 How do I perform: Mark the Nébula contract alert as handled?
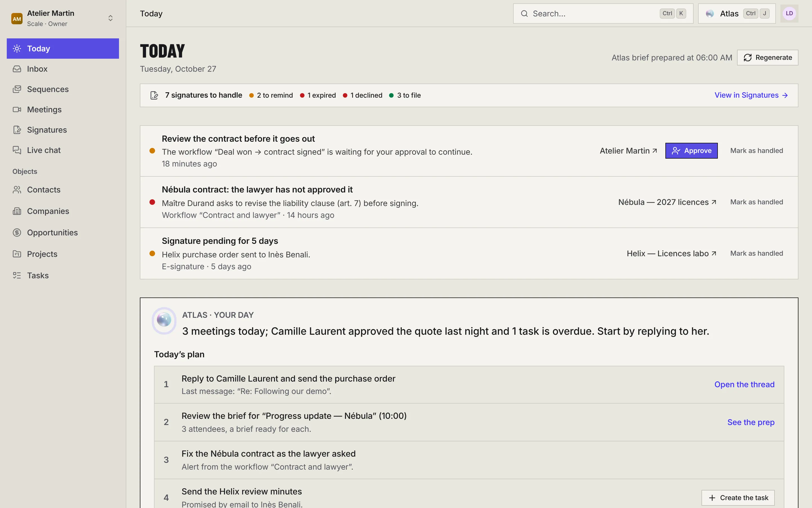(756, 202)
